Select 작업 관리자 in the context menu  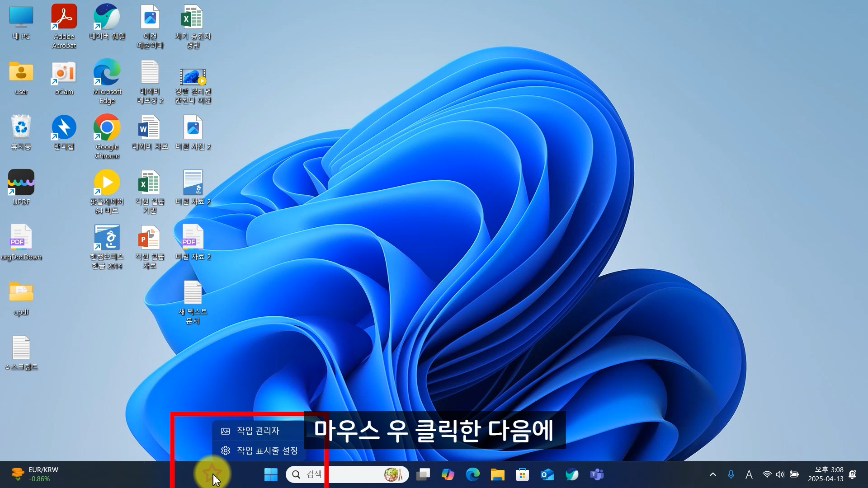[x=258, y=431]
